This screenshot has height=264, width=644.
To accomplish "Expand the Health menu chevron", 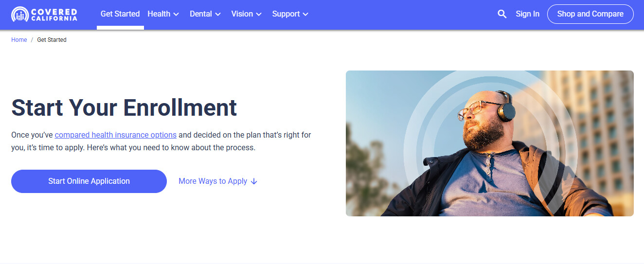I will pyautogui.click(x=176, y=15).
